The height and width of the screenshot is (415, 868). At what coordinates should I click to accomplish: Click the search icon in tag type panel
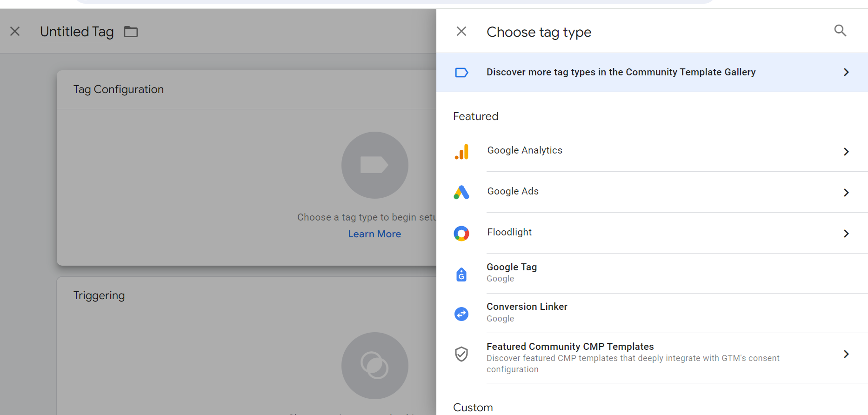click(x=840, y=31)
